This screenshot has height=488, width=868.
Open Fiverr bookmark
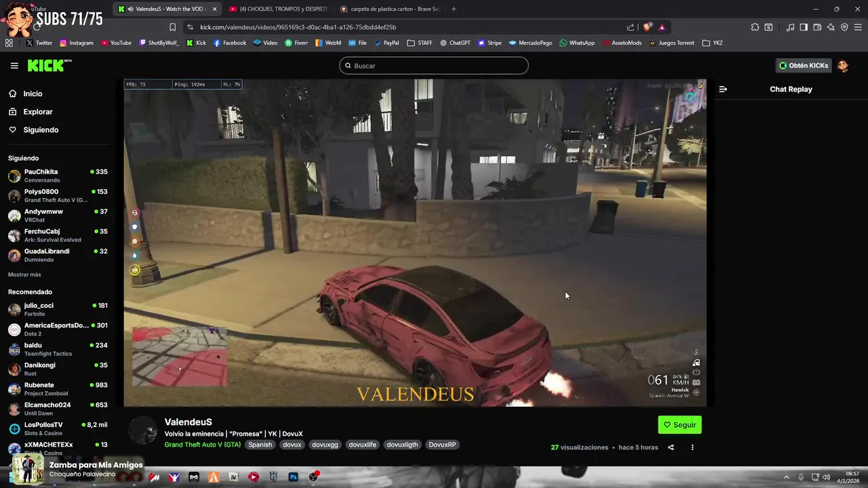pyautogui.click(x=296, y=43)
